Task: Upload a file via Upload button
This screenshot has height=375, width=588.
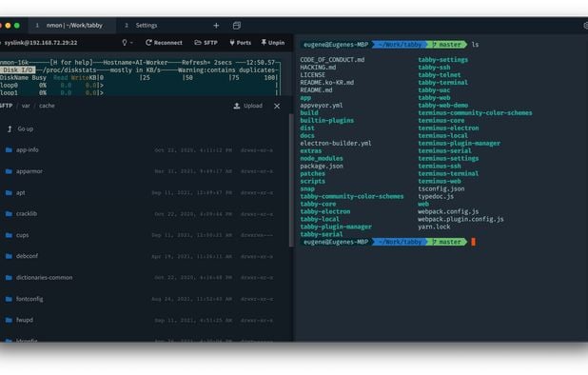Action: 248,106
